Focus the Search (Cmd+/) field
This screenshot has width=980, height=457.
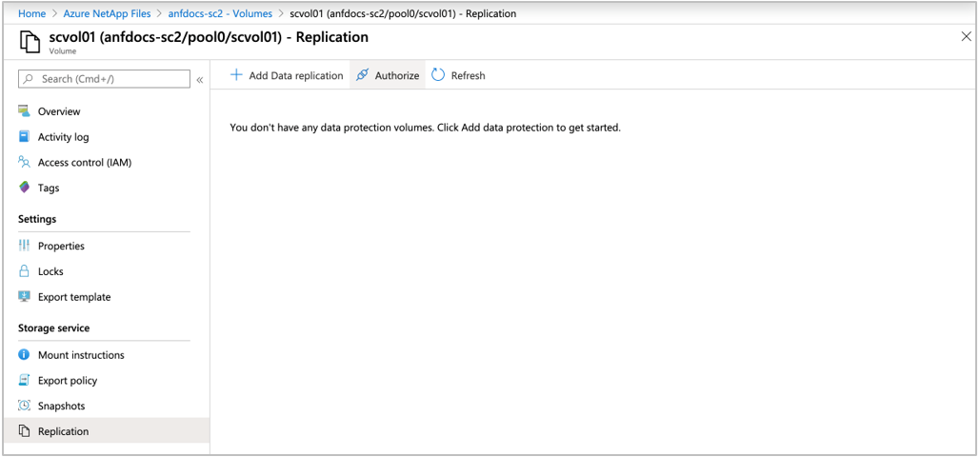(105, 79)
